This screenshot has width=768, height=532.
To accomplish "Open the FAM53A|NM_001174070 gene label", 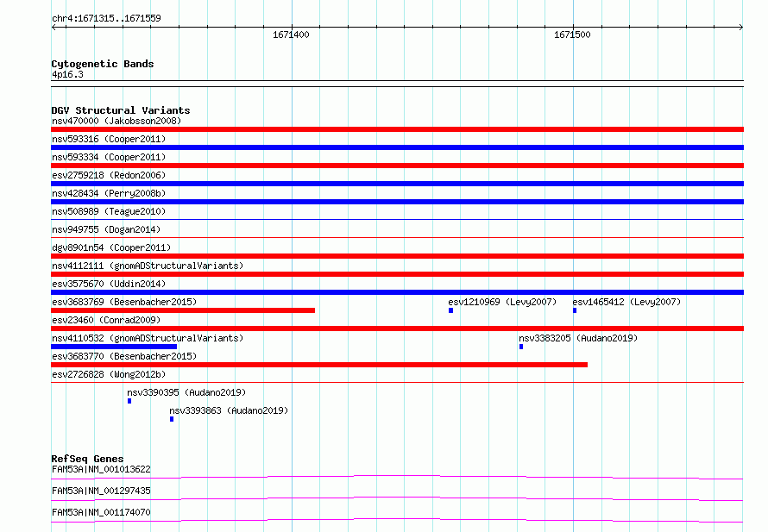I will [101, 512].
